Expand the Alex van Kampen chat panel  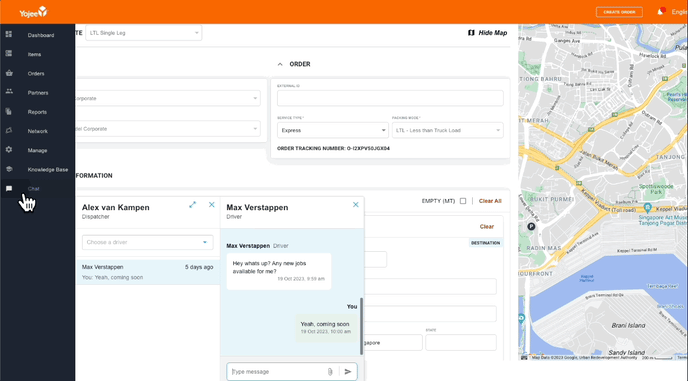tap(192, 205)
